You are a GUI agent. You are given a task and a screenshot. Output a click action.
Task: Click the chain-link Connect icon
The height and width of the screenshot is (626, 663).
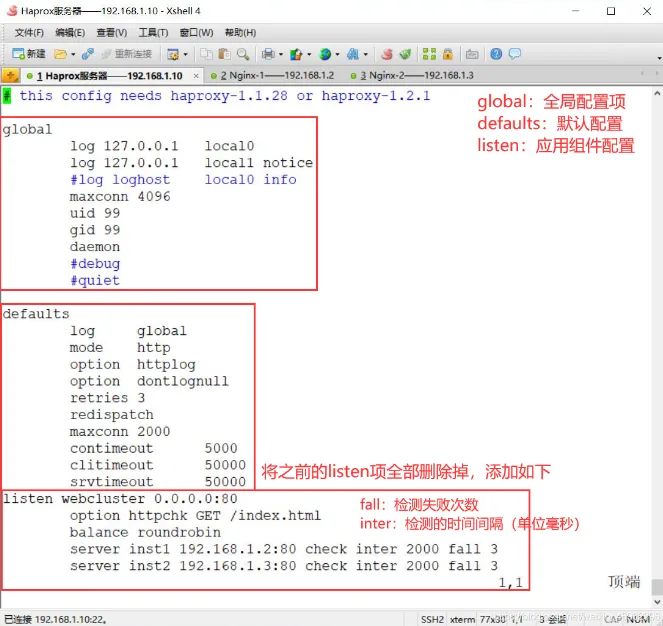pos(88,54)
